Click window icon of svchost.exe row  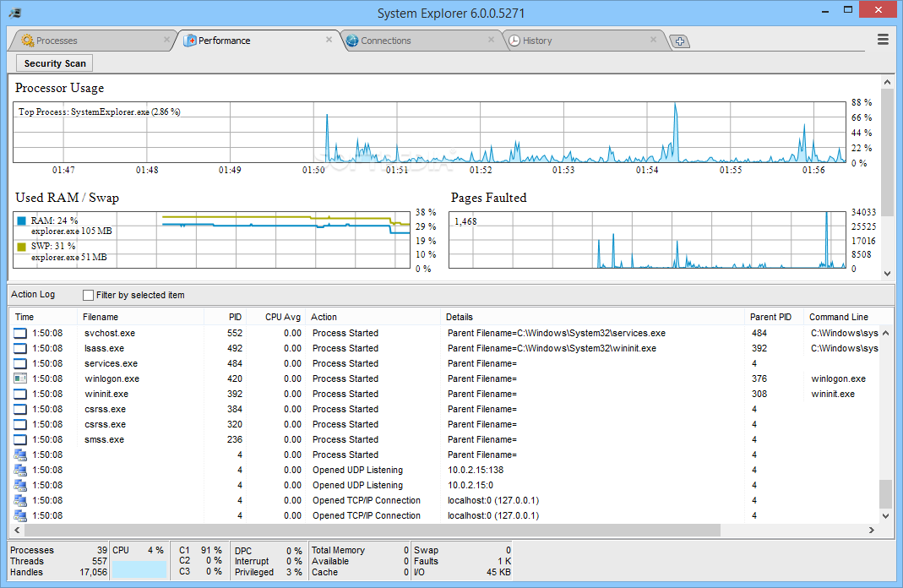coord(20,333)
